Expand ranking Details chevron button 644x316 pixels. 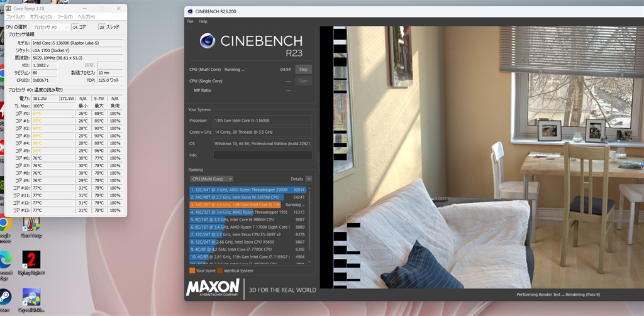(308, 179)
